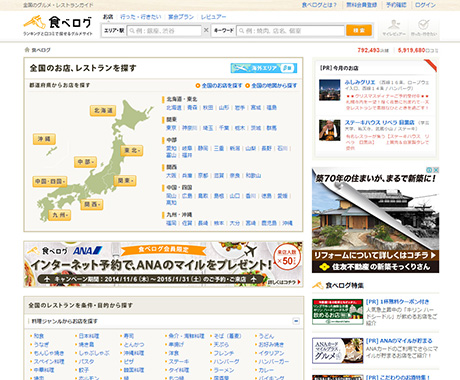460x380 pixels.
Task: Collapse the 料理ジャンル section with the minus button
Action: pyautogui.click(x=296, y=321)
